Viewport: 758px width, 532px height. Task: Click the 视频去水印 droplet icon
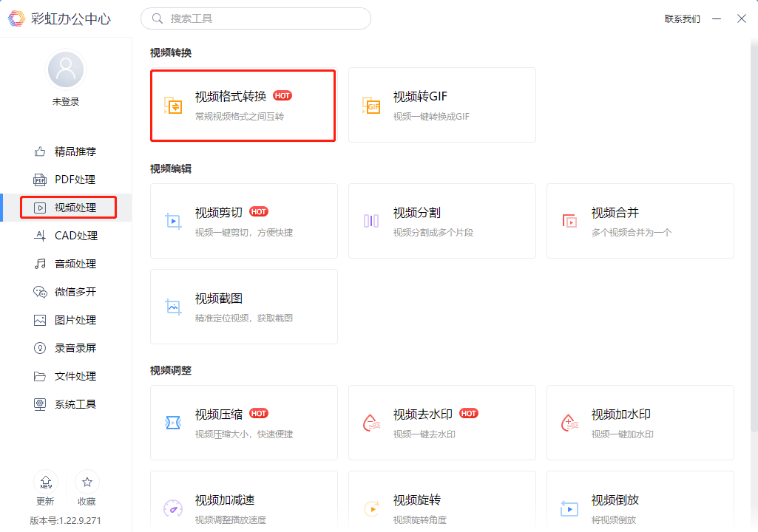tap(371, 423)
